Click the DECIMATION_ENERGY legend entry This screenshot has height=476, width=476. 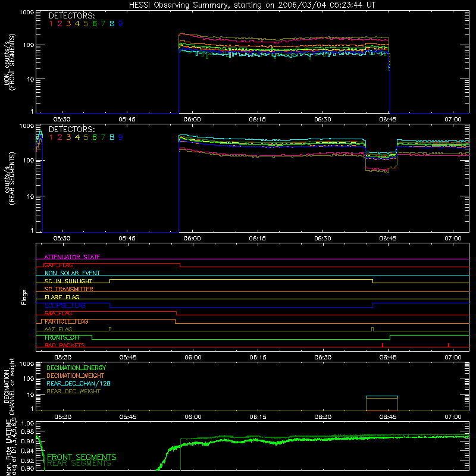click(76, 368)
